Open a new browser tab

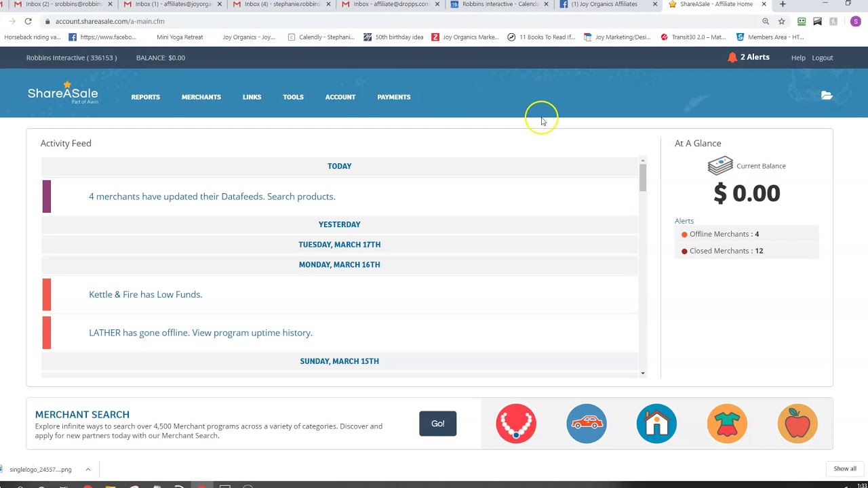pyautogui.click(x=783, y=4)
